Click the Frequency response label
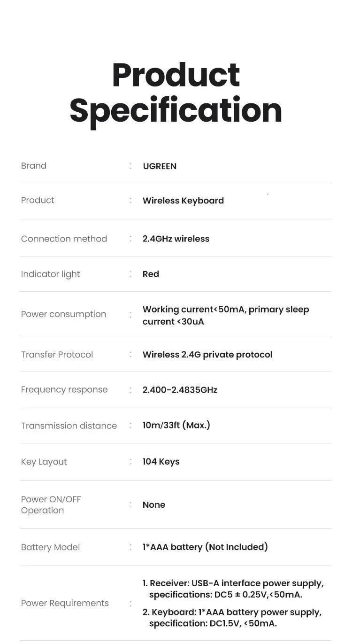Viewport: 352px width, 644px height. (64, 389)
